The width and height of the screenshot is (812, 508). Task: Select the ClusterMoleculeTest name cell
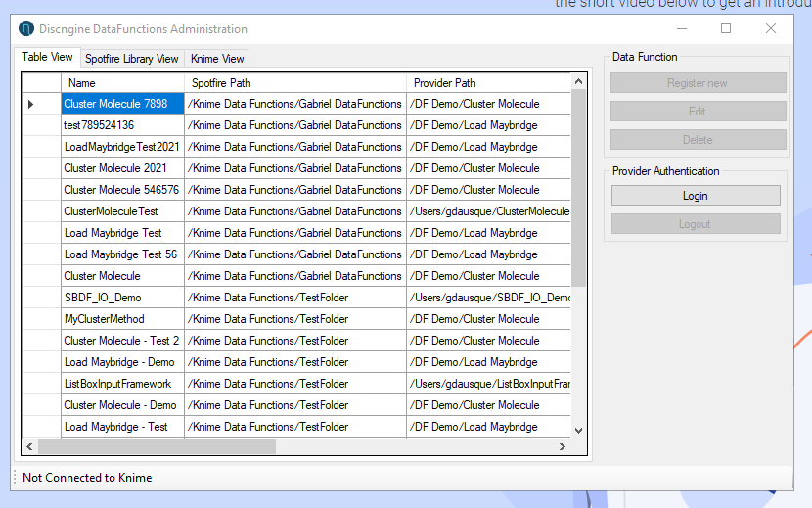click(122, 211)
